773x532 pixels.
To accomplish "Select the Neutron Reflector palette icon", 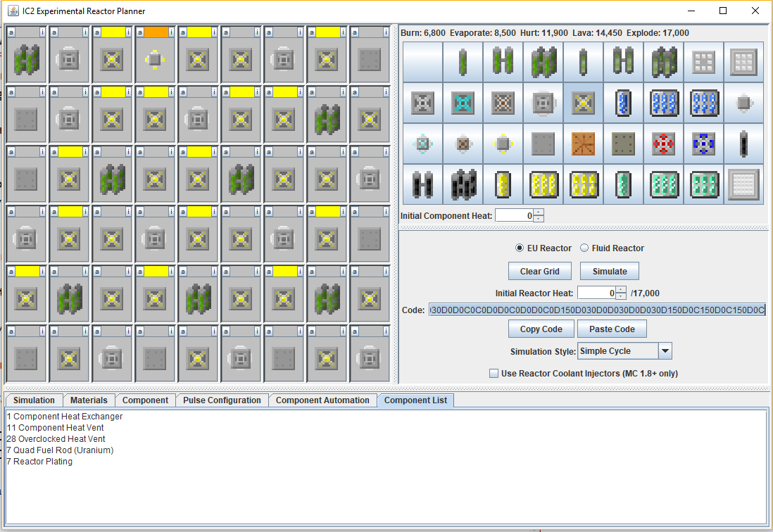I will pos(703,62).
